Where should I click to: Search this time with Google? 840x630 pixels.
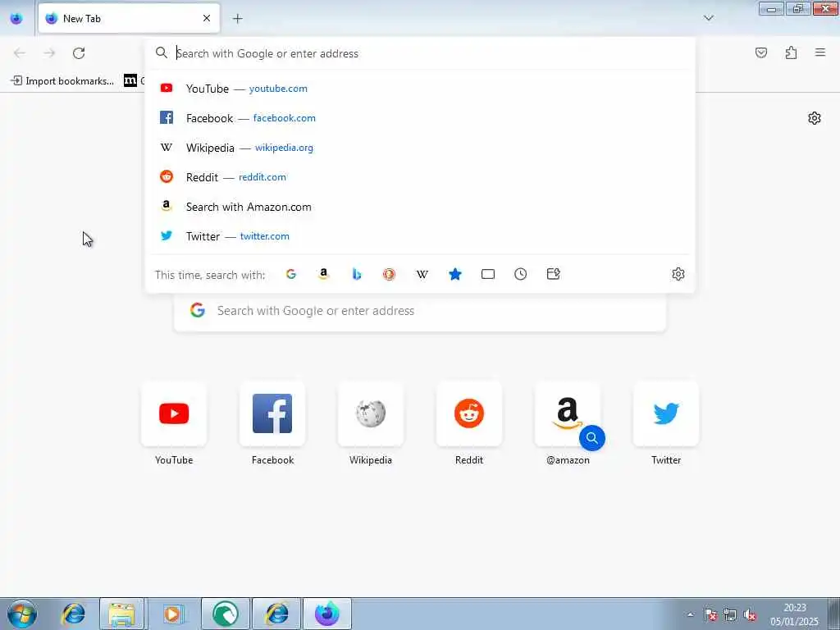pos(291,274)
